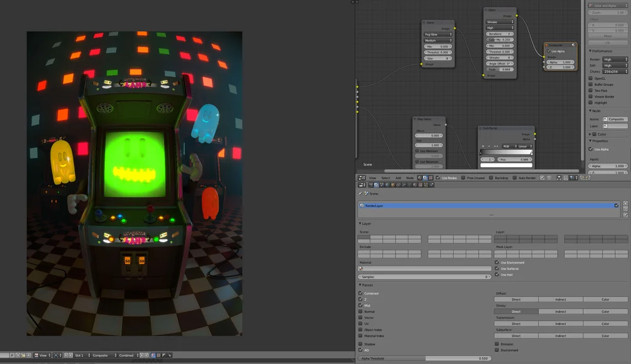Enable the OpenCL checkbox
631x364 pixels.
591,78
